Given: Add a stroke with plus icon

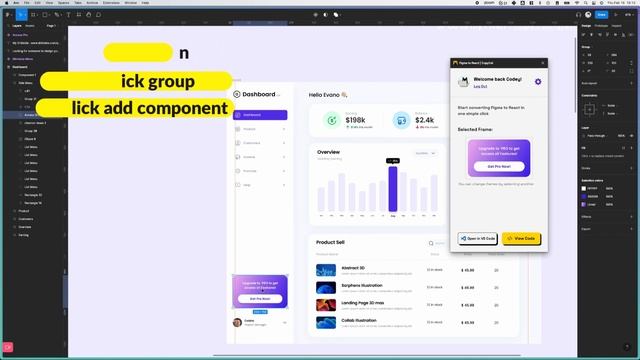Looking at the screenshot, I should click(x=631, y=168).
